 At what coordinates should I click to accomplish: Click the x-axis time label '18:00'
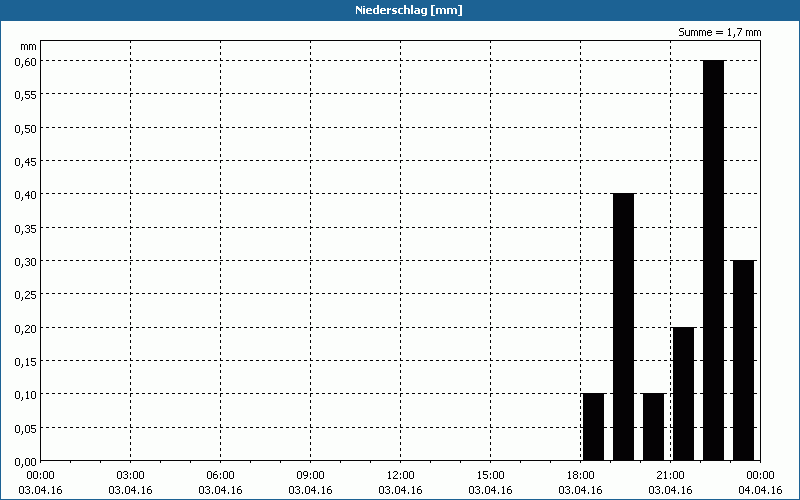point(580,476)
